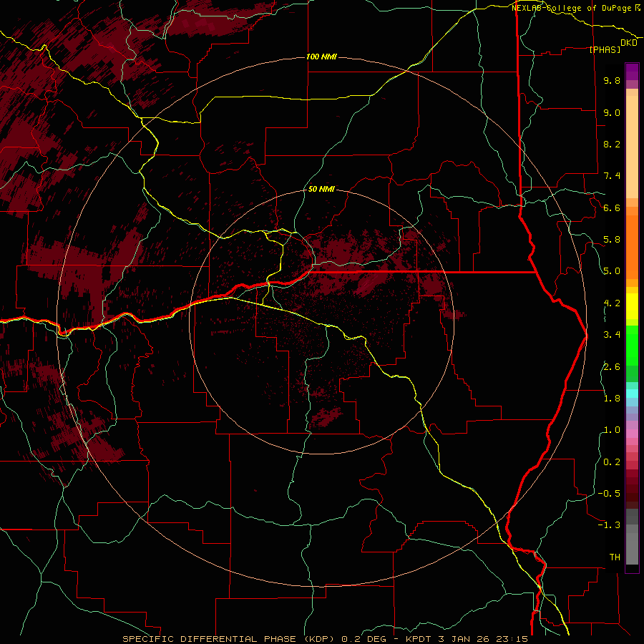Click the 1.0 value on the color scale
644x644 pixels.
(612, 430)
